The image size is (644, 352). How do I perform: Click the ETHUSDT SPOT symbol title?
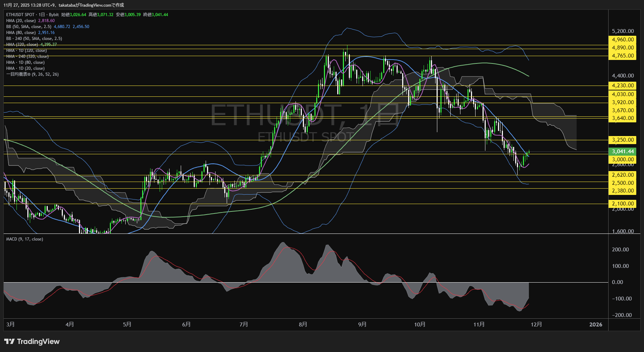coord(20,15)
